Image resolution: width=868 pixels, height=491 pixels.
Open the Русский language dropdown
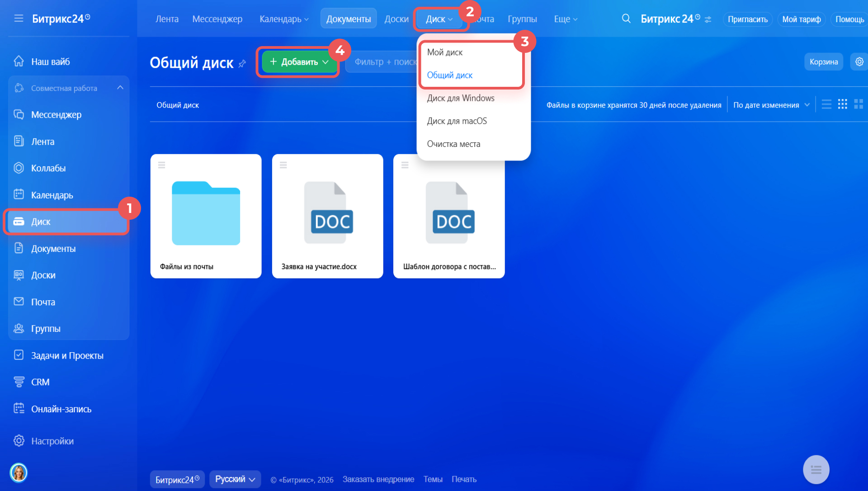point(235,479)
